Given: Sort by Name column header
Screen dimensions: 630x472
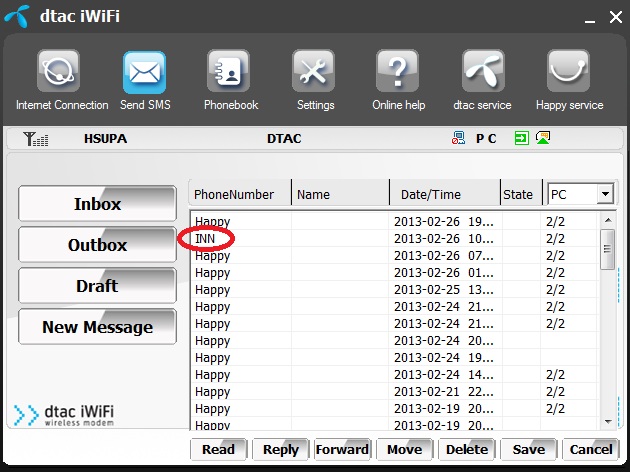Looking at the screenshot, I should click(341, 194).
